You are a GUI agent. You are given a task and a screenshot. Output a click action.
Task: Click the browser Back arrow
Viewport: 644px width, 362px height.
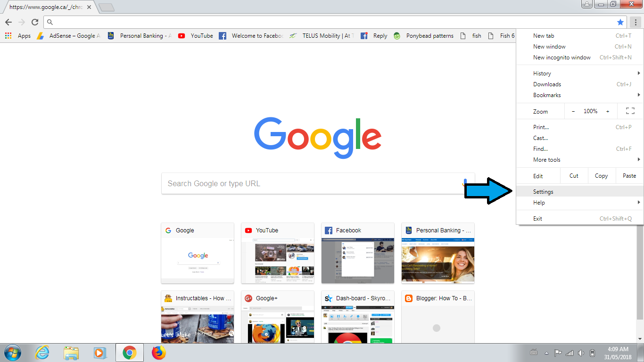pos(8,22)
